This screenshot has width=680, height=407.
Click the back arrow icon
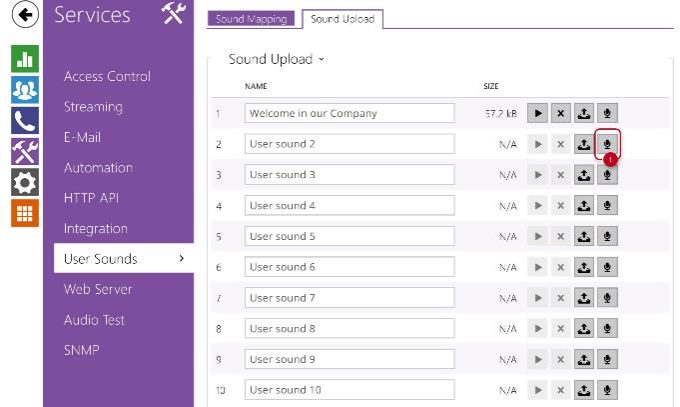point(25,14)
